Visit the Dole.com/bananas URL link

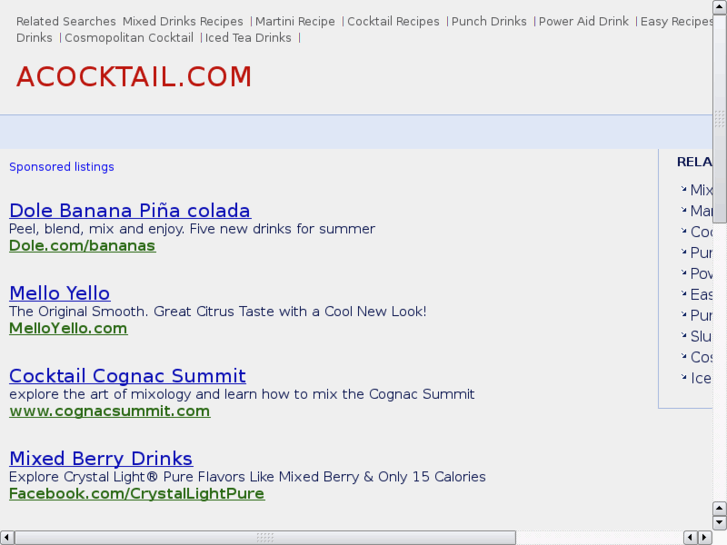tap(83, 245)
